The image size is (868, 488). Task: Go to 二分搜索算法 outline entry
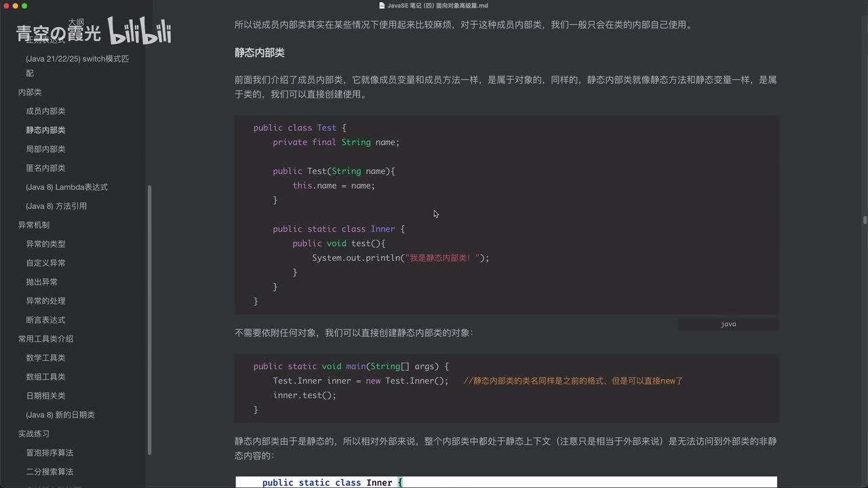(50, 472)
